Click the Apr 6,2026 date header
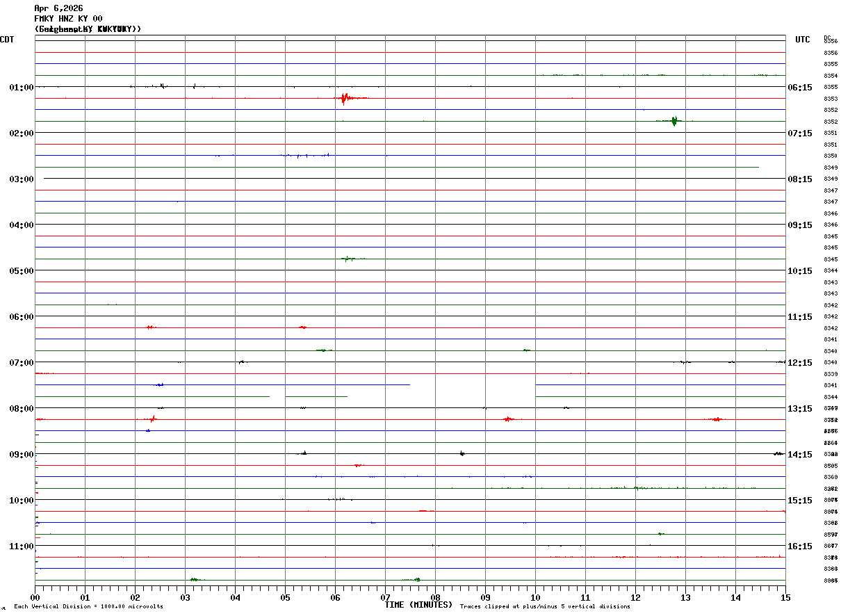 click(58, 8)
